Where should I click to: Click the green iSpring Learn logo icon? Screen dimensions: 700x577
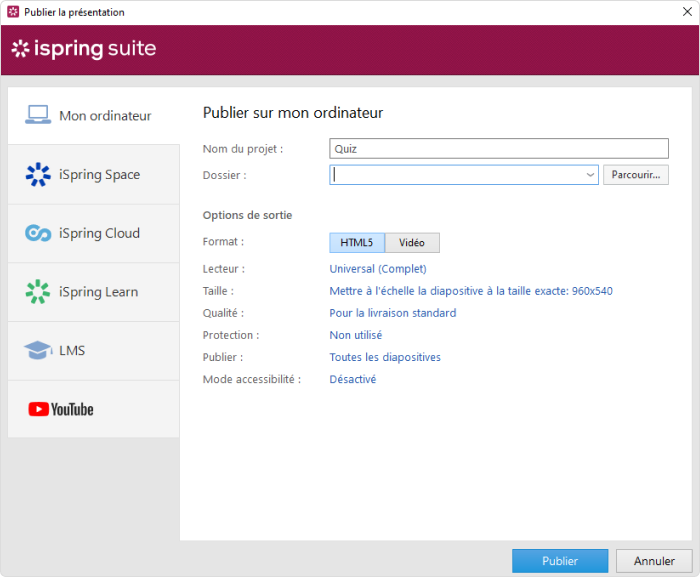(38, 292)
